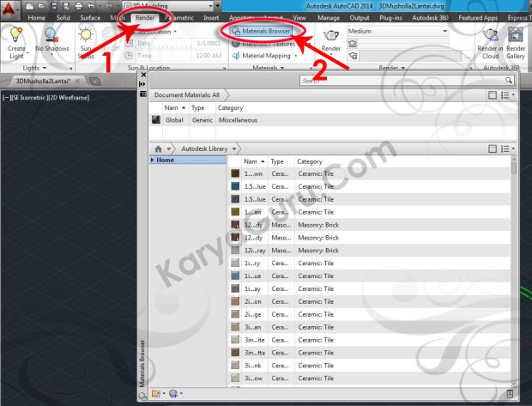532x406 pixels.
Task: Open the quick access toolbar customize arrow
Action: coord(218,6)
